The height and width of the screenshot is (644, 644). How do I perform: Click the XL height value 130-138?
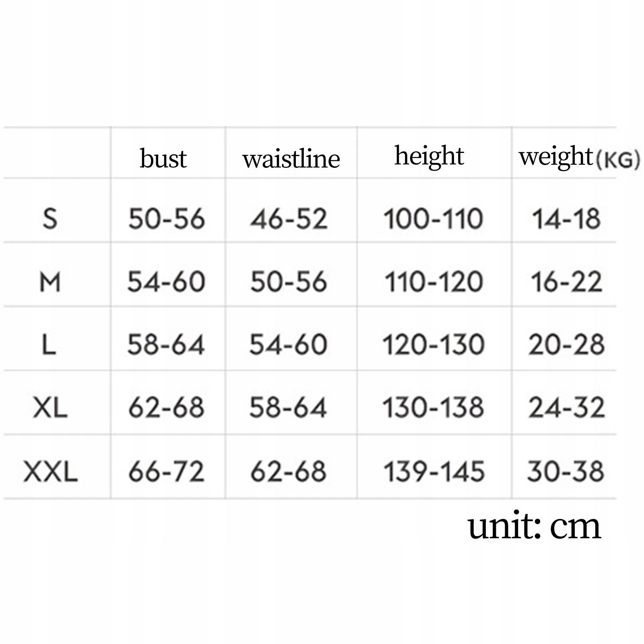tap(433, 408)
